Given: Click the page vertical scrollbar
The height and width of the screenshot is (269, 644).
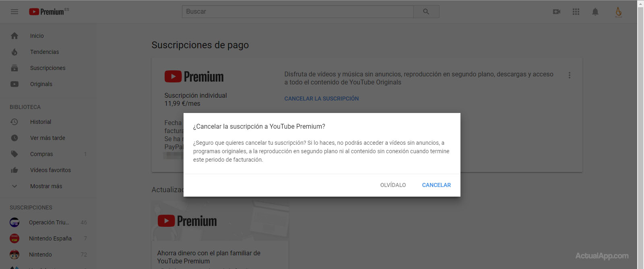Looking at the screenshot, I should pos(640,134).
